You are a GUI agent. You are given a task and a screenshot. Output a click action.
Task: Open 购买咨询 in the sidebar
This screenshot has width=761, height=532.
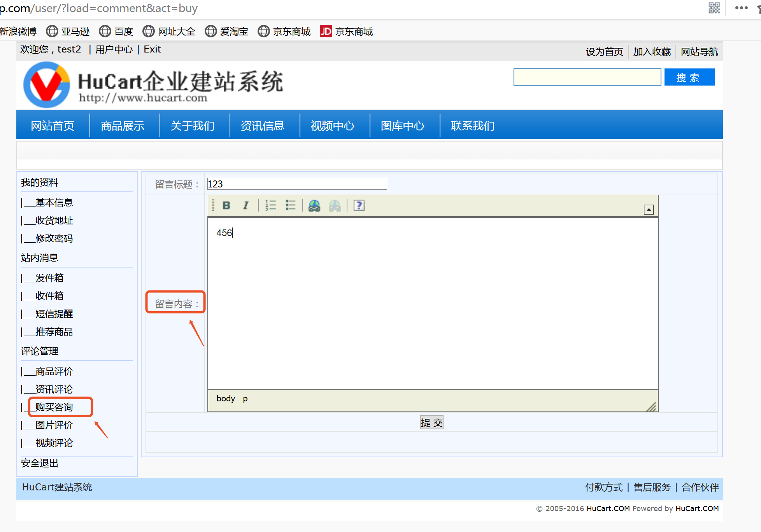54,407
